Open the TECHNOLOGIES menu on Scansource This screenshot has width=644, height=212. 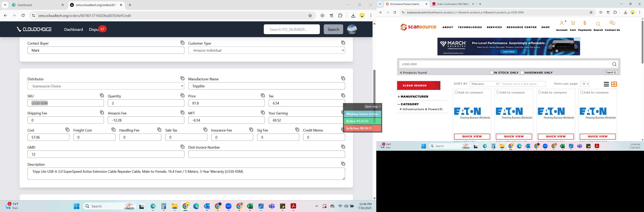point(470,27)
